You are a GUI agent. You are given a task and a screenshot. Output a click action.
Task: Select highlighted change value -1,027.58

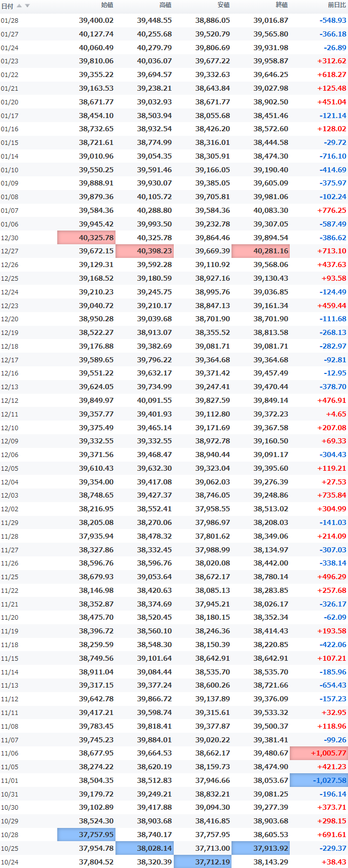click(319, 780)
